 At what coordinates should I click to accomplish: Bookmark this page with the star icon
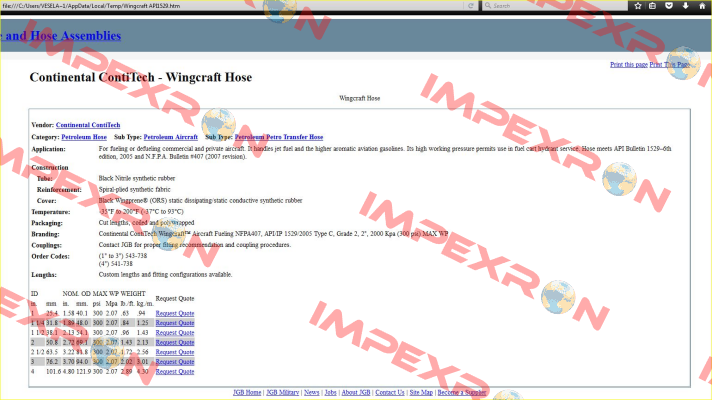(638, 5)
